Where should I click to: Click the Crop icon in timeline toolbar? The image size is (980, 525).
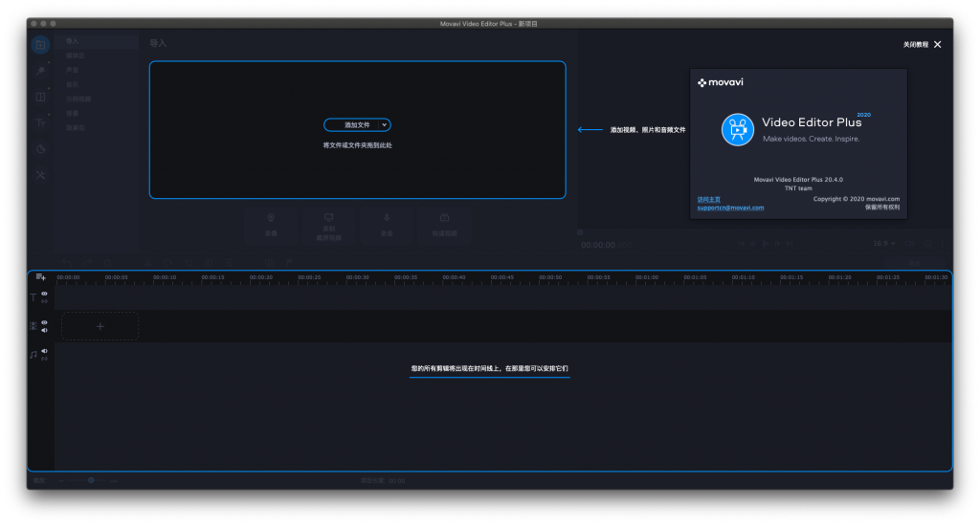click(189, 263)
